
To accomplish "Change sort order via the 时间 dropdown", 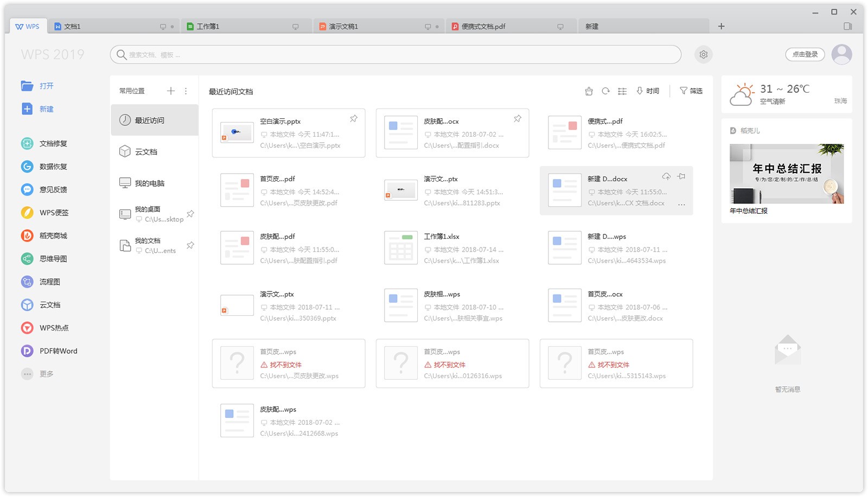I will pos(649,91).
